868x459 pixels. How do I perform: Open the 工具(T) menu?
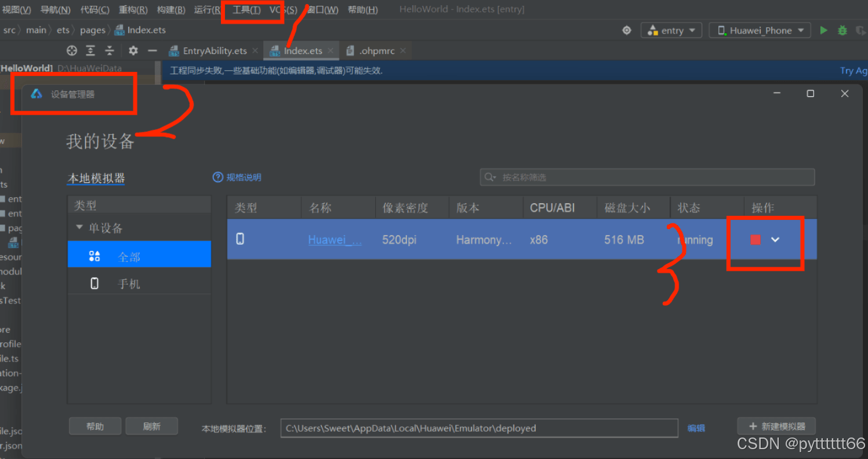[x=246, y=10]
